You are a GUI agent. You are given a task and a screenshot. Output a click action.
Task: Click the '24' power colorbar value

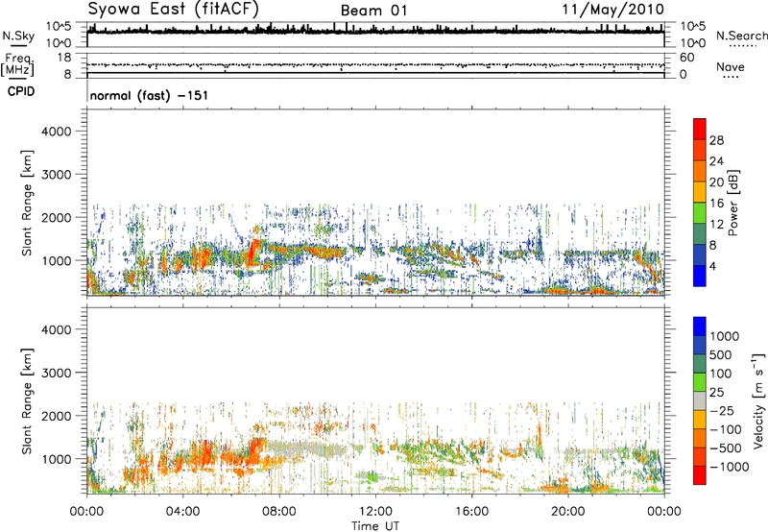[716, 161]
